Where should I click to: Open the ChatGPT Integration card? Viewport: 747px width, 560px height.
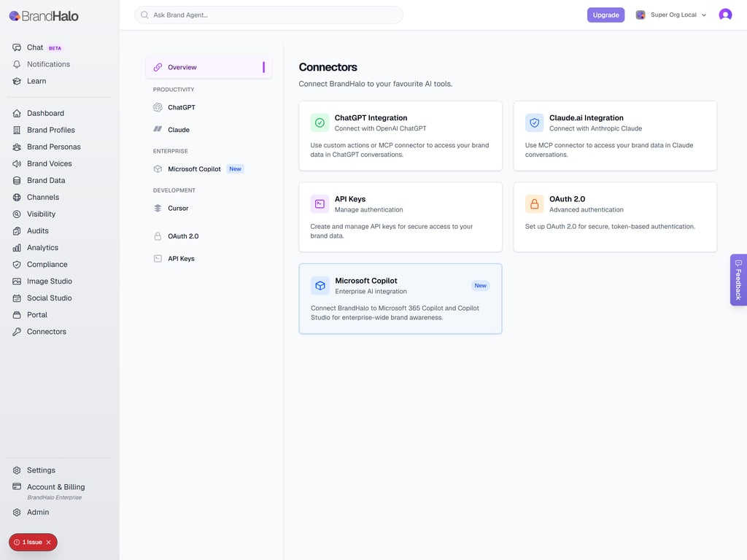(x=400, y=136)
